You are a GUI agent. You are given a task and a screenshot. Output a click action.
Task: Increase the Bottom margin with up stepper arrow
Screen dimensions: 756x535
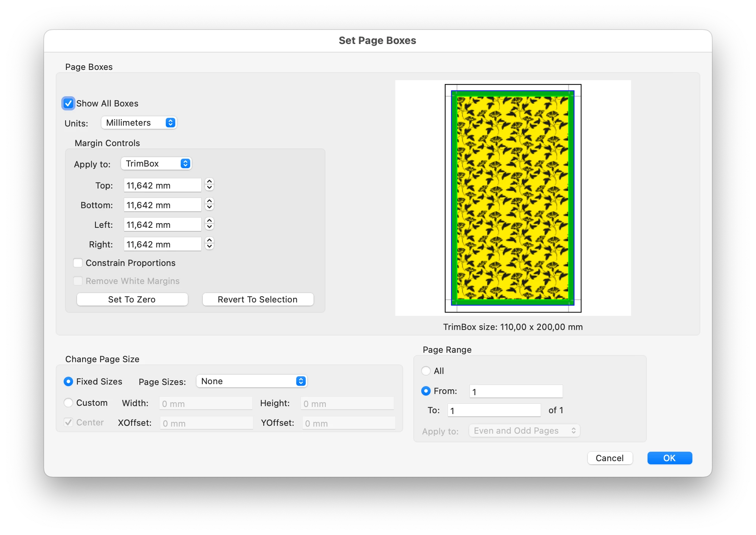[x=209, y=202]
